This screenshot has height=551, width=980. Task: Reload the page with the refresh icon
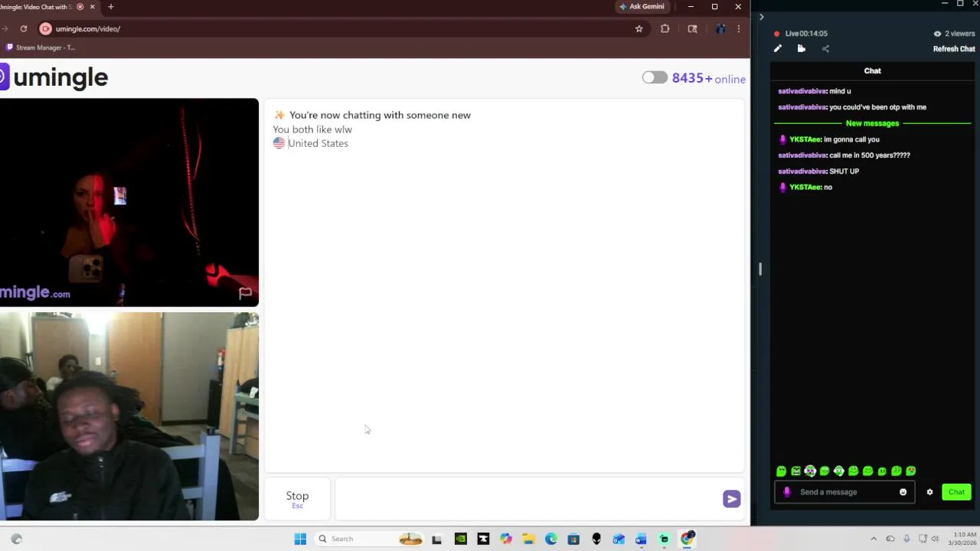point(24,29)
